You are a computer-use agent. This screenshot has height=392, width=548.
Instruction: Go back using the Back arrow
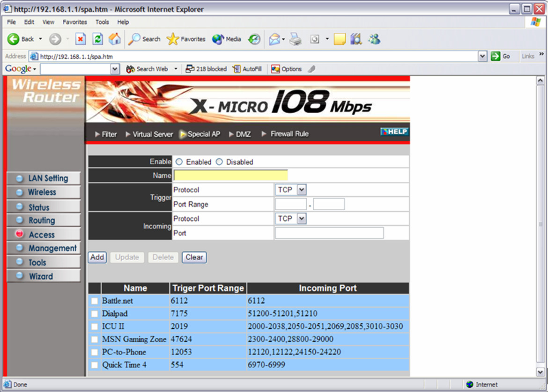[x=20, y=39]
